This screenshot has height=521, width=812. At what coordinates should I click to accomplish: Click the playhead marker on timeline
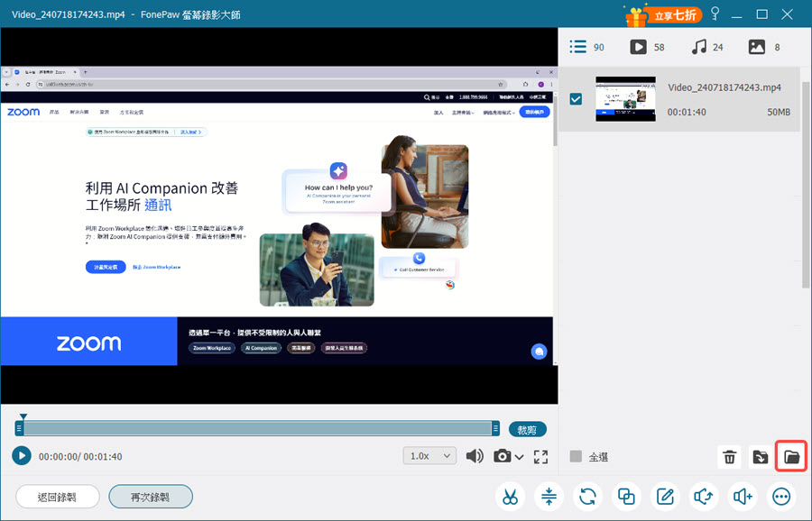pos(23,416)
